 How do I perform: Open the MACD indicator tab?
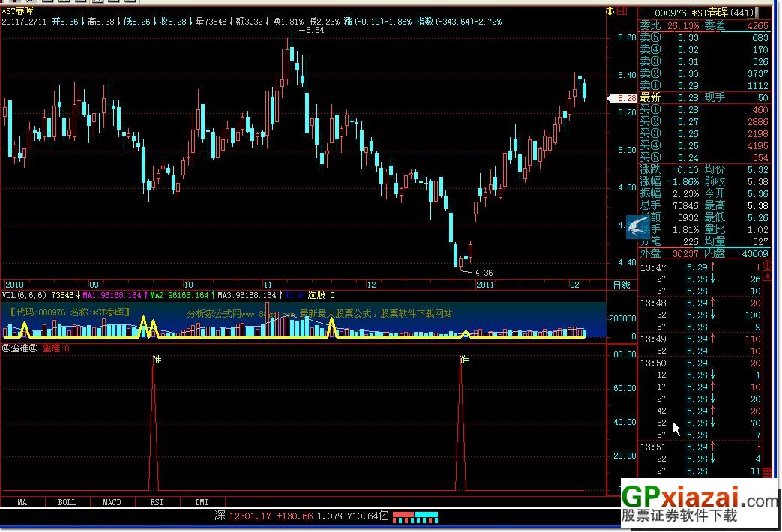coord(112,502)
